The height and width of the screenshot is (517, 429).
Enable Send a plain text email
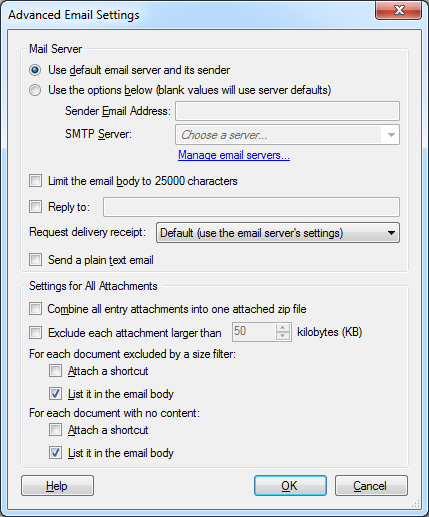click(35, 260)
